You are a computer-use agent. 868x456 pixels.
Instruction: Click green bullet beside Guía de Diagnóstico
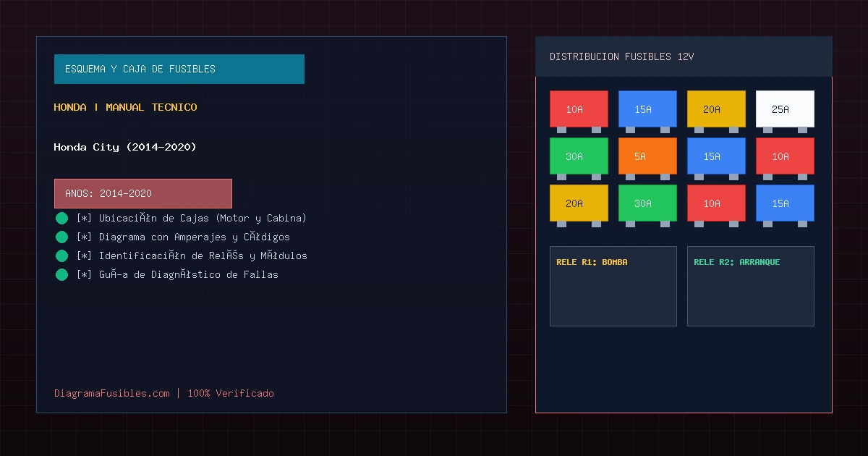pyautogui.click(x=61, y=274)
